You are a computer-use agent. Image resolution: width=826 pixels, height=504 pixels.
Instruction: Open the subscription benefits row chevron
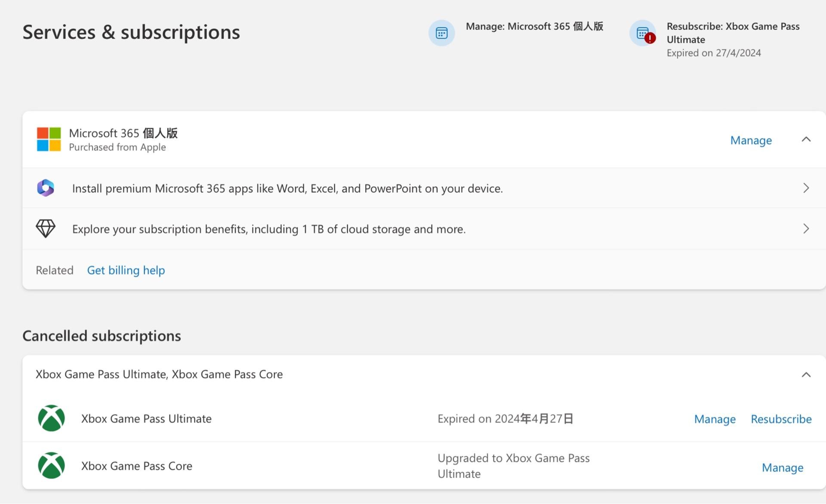click(805, 228)
